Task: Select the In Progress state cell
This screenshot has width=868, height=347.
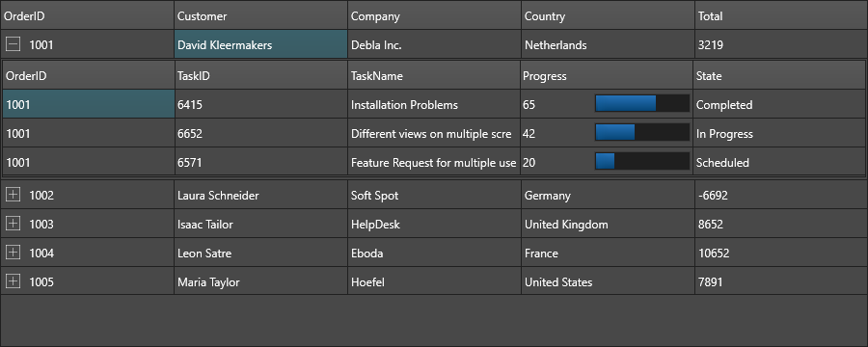Action: [779, 133]
